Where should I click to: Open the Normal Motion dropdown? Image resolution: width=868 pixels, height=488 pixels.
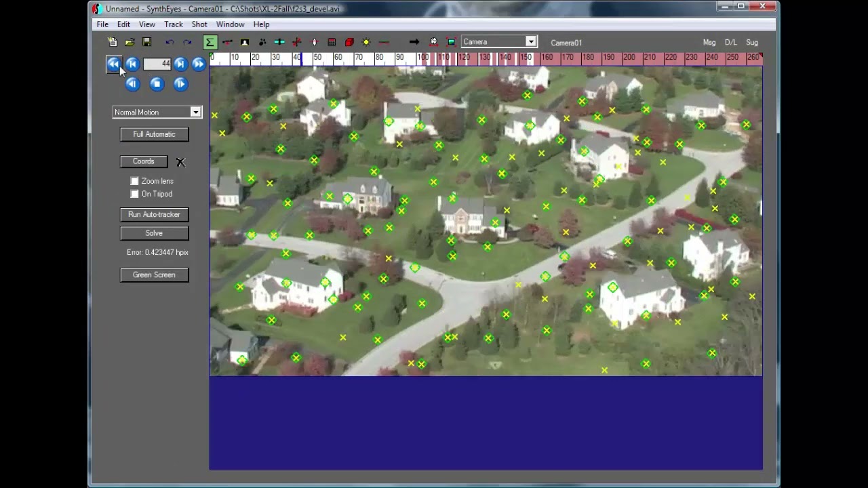coord(195,113)
